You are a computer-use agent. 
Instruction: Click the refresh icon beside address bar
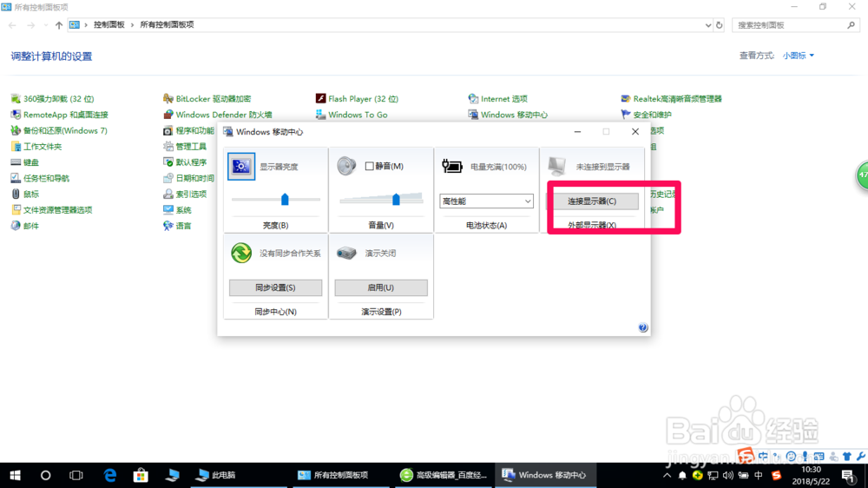[x=719, y=25]
